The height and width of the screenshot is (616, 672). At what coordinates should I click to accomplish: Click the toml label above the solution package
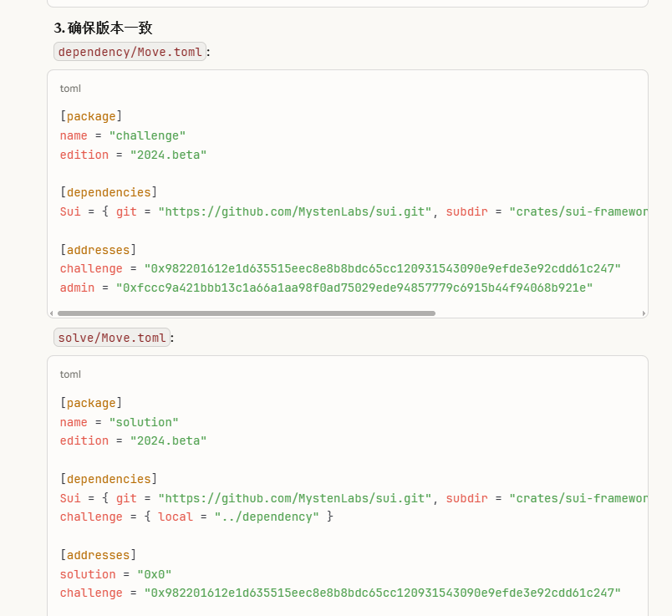[70, 374]
